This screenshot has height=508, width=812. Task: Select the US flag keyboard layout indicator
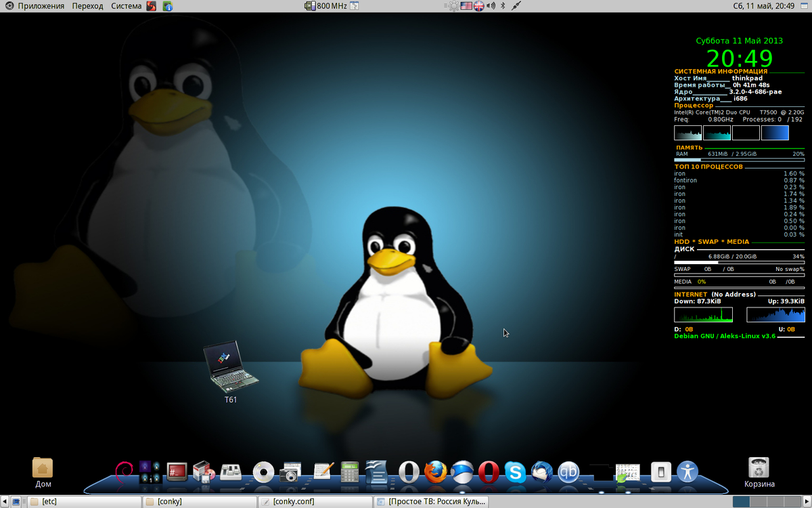coord(466,6)
